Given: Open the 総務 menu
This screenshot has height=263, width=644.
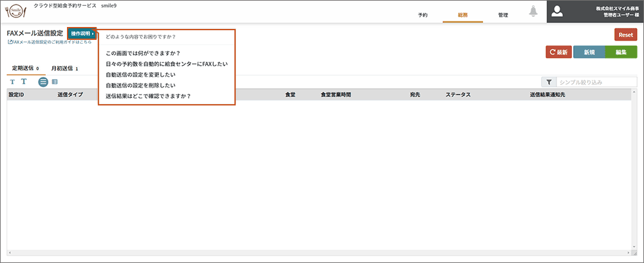Looking at the screenshot, I should pos(463,15).
